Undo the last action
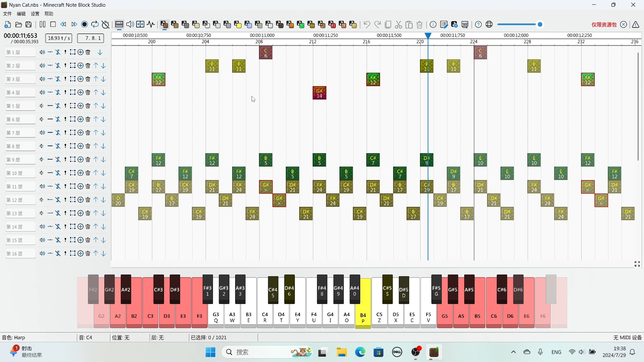Viewport: 644px width, 362px height. click(x=367, y=24)
